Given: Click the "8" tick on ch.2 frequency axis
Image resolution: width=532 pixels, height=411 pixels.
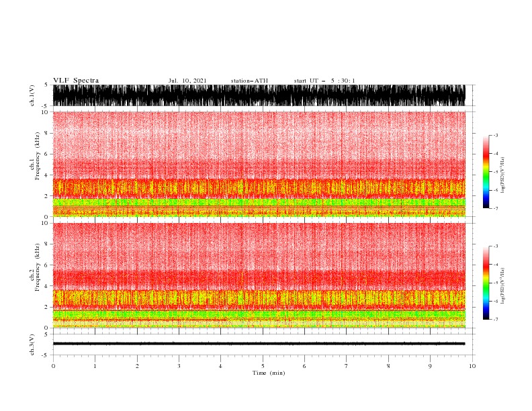Looking at the screenshot, I should (x=46, y=244).
